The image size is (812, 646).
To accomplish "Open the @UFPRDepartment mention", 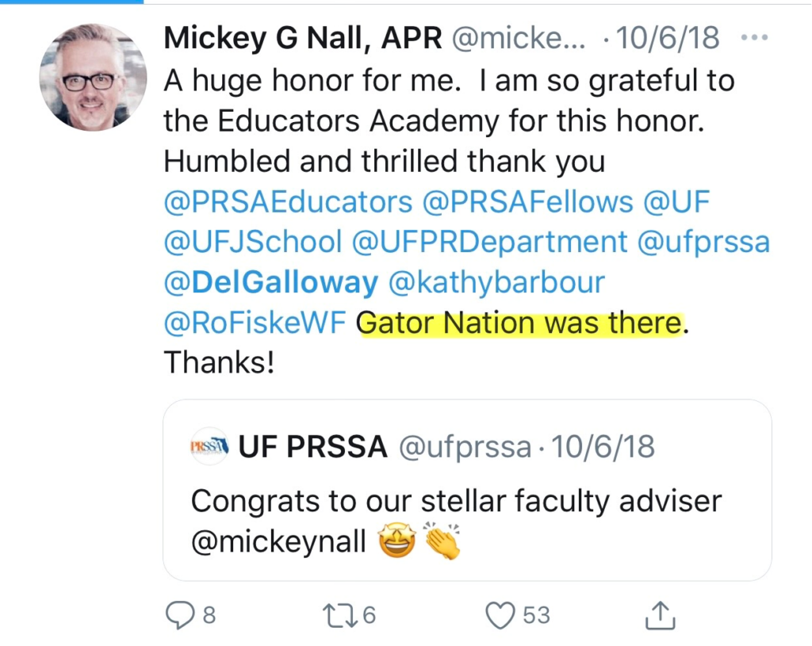I will (x=490, y=243).
